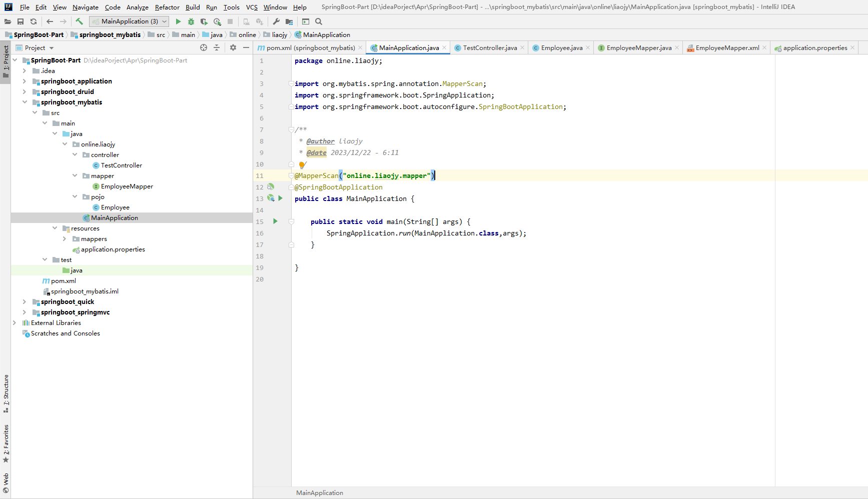Open the Analyze menu

[x=138, y=7]
